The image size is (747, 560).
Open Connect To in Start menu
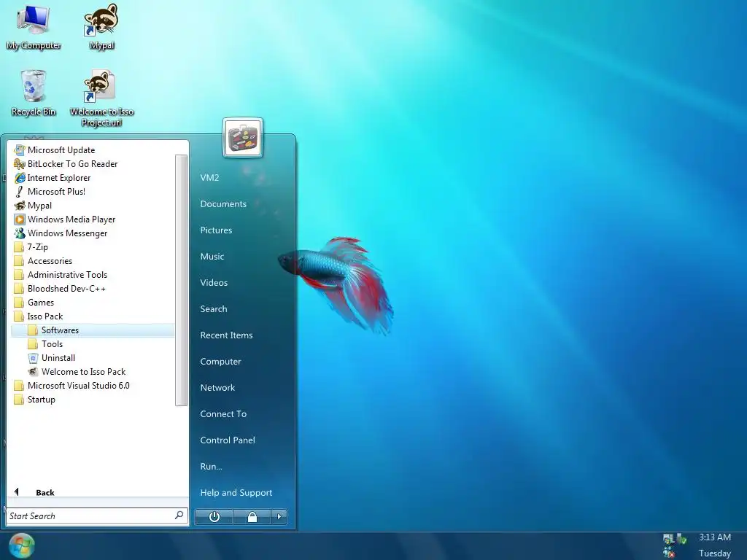tap(223, 414)
